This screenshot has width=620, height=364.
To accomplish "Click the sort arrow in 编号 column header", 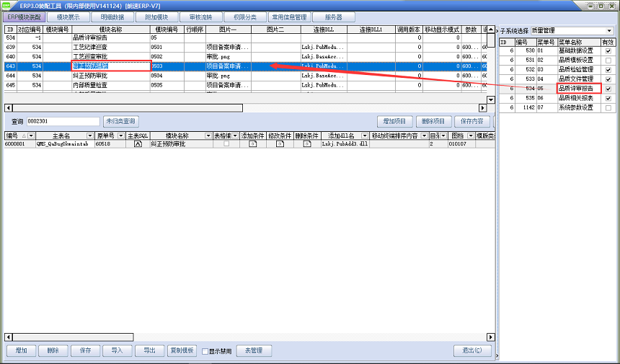I will click(23, 136).
